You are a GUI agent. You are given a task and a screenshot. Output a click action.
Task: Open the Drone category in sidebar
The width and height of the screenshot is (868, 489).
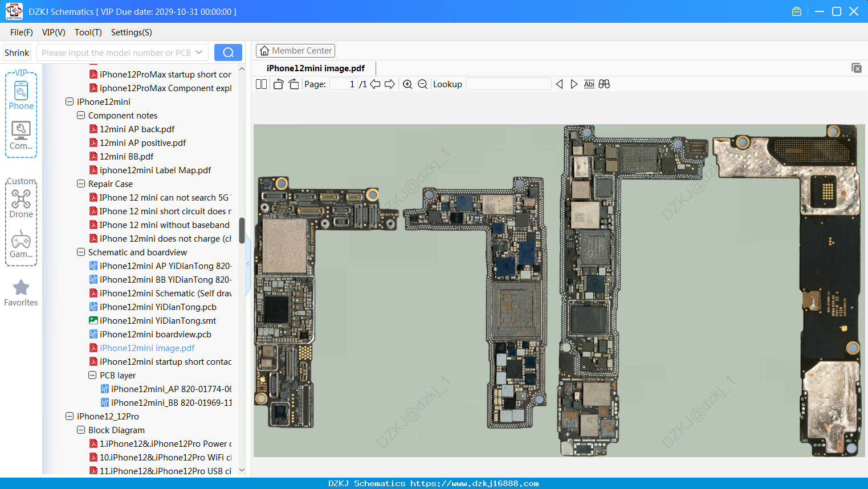pos(21,203)
